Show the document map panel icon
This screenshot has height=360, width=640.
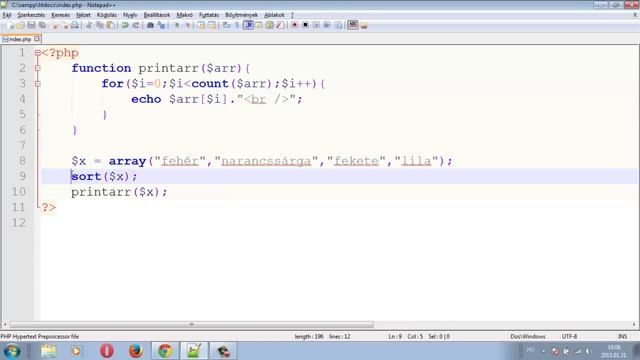(269, 25)
